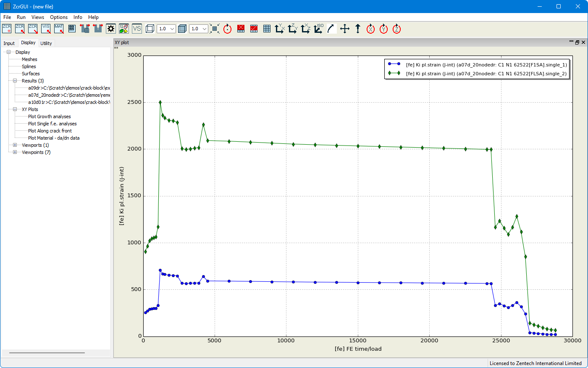Click Plot Growth analyses
The width and height of the screenshot is (588, 368).
click(x=50, y=116)
